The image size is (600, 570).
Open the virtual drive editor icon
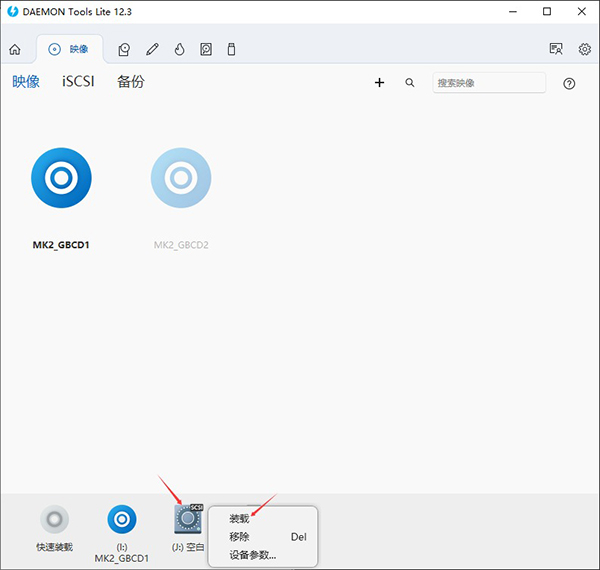pyautogui.click(x=125, y=48)
